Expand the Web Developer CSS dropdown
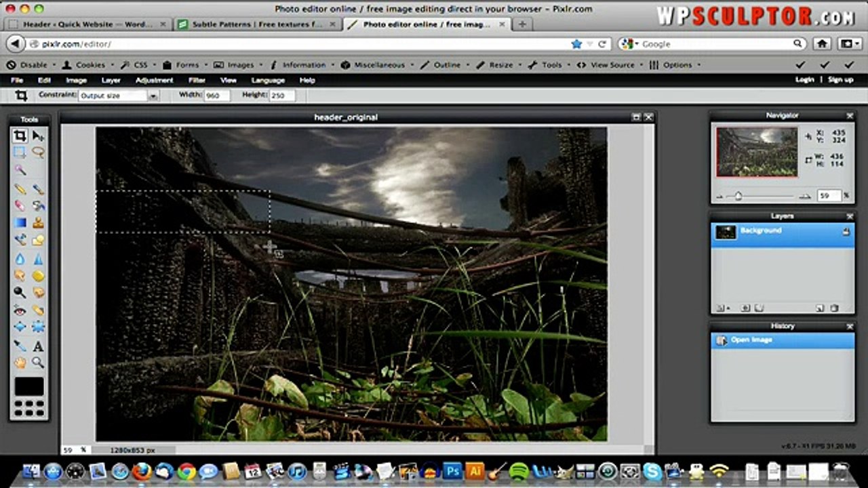The image size is (868, 488). (140, 65)
